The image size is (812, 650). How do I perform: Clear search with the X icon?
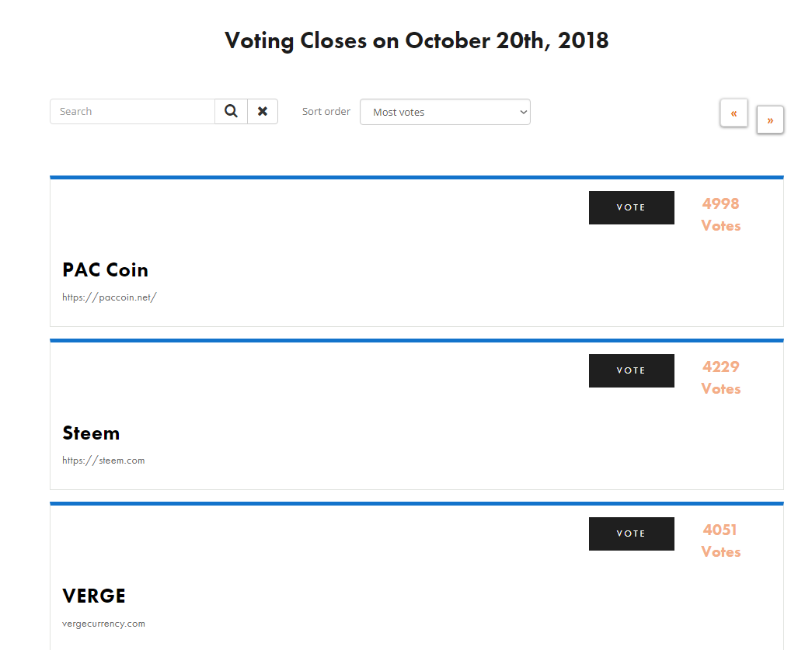pos(263,111)
